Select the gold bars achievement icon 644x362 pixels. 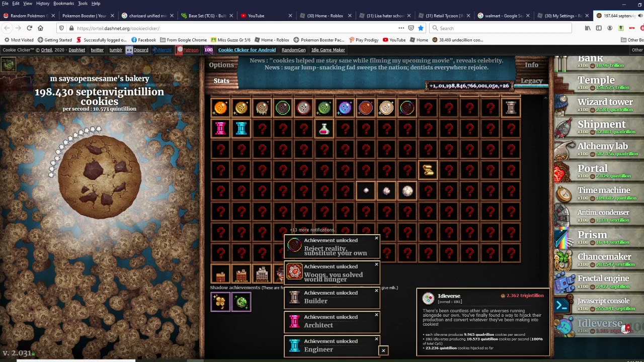428,170
